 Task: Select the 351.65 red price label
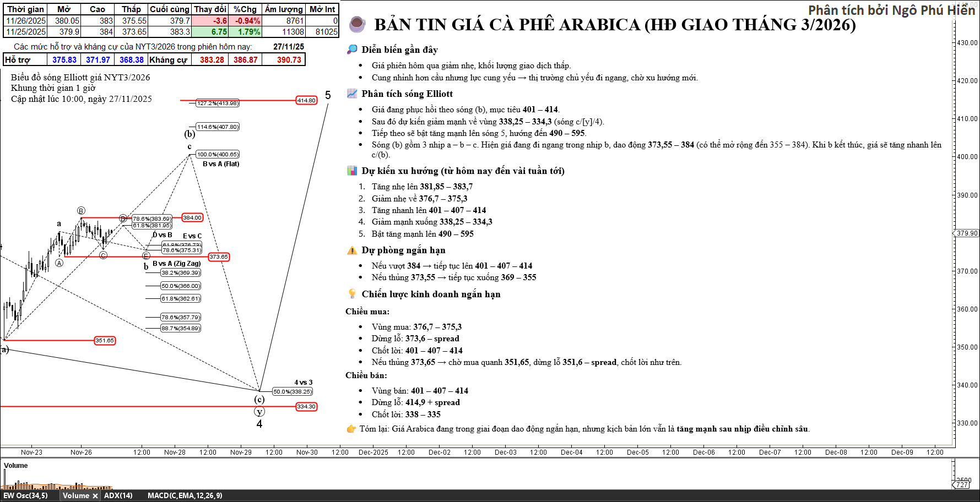click(x=105, y=340)
